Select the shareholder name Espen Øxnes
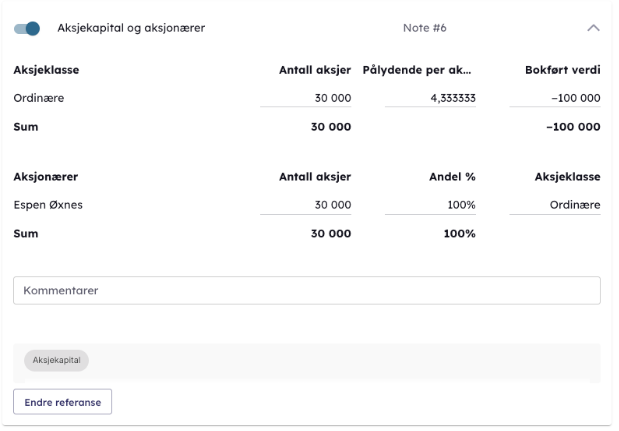This screenshot has width=619, height=431. pyautogui.click(x=47, y=205)
